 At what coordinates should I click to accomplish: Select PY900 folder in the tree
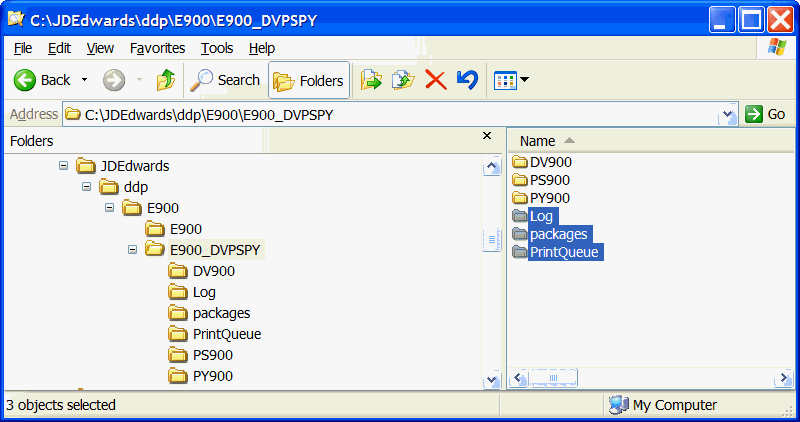[x=213, y=376]
